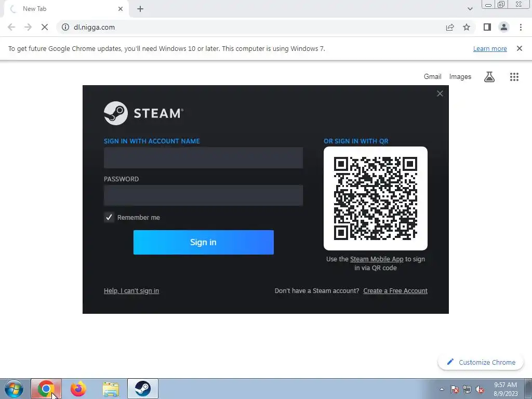Click the Steam QR code
Screen dimensions: 532x399
pyautogui.click(x=376, y=198)
